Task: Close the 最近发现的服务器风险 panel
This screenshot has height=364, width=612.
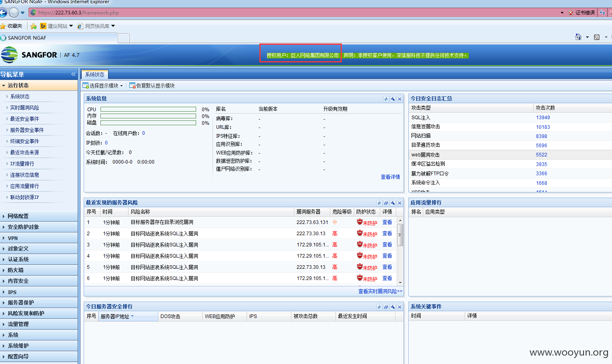Action: pyautogui.click(x=399, y=203)
